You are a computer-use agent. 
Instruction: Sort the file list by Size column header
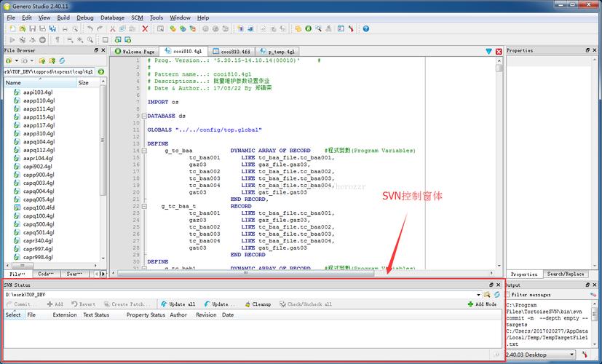pyautogui.click(x=87, y=82)
